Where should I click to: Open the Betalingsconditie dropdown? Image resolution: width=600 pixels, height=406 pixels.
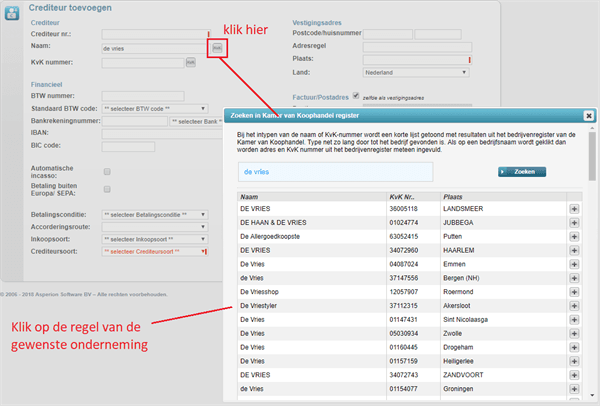click(155, 215)
